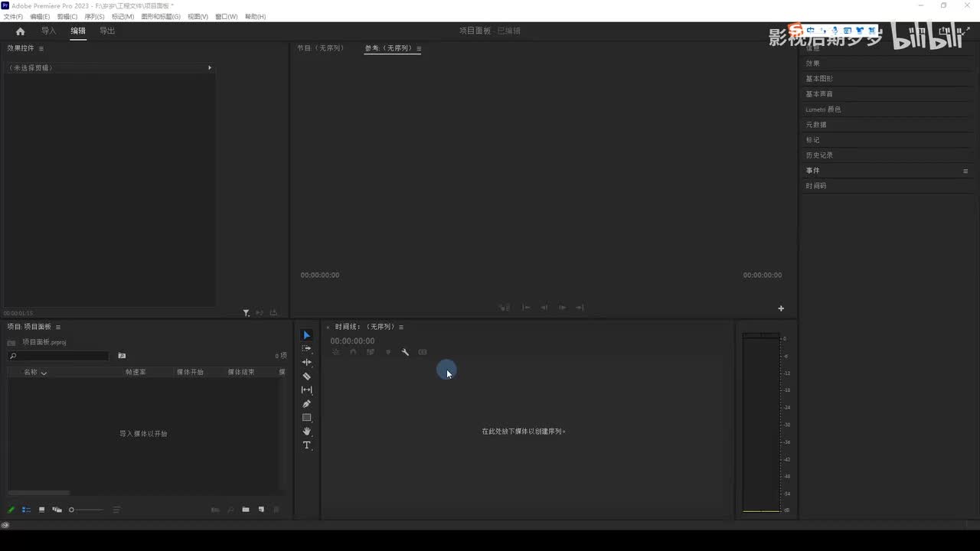Select the Hand tool
Screen dimensions: 980x551
coord(306,432)
